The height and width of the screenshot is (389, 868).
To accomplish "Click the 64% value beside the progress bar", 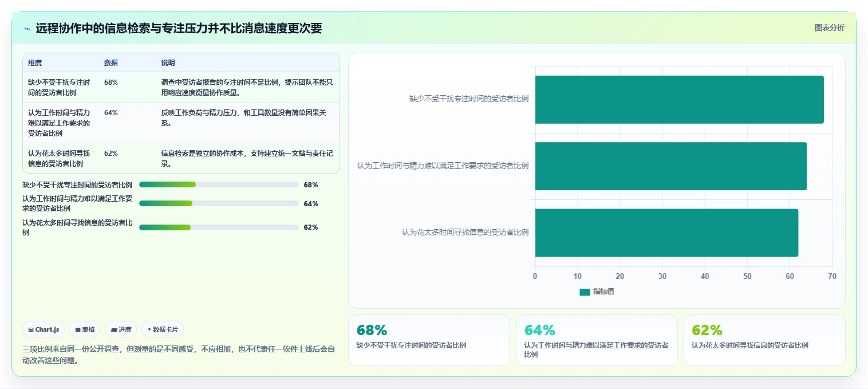I will point(311,204).
